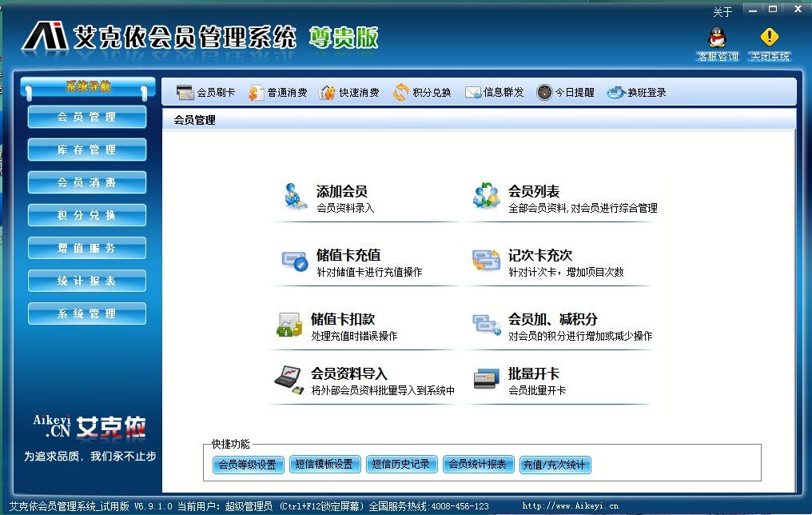This screenshot has width=812, height=515.
Task: Click the description 处理充值时错误操作
Action: (x=354, y=336)
